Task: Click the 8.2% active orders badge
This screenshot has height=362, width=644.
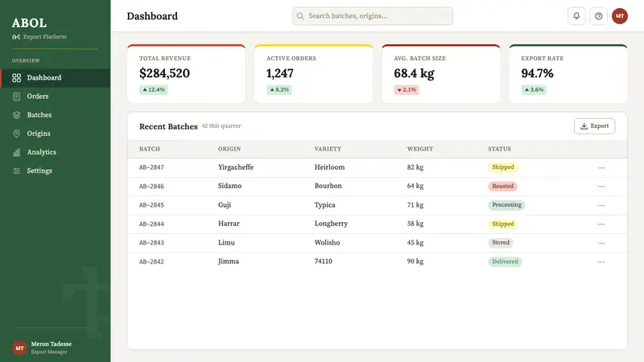Action: click(279, 90)
